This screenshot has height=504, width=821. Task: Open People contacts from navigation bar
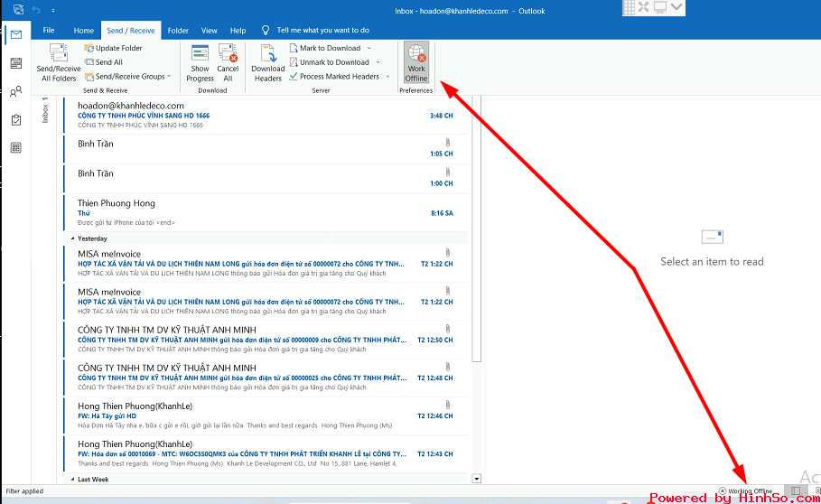(16, 91)
